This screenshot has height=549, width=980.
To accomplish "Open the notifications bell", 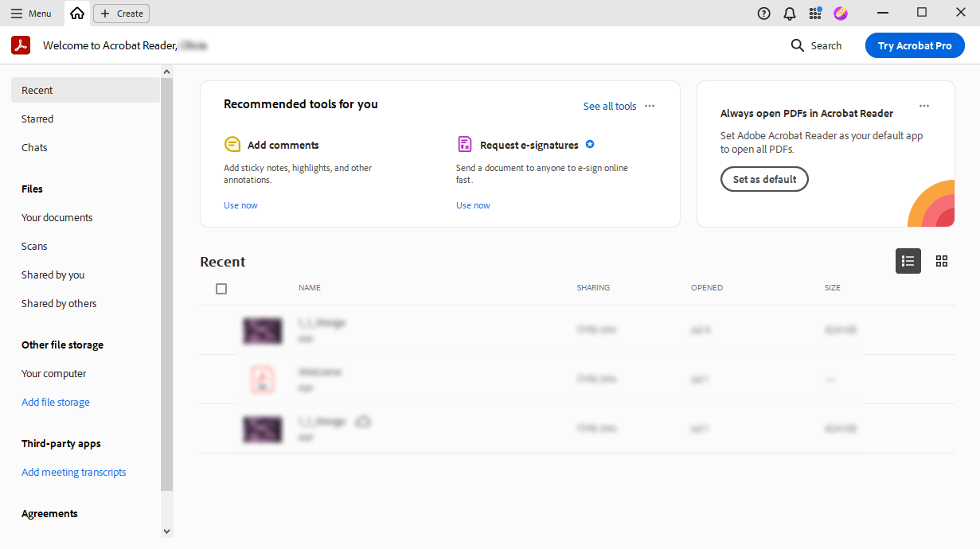I will 790,14.
